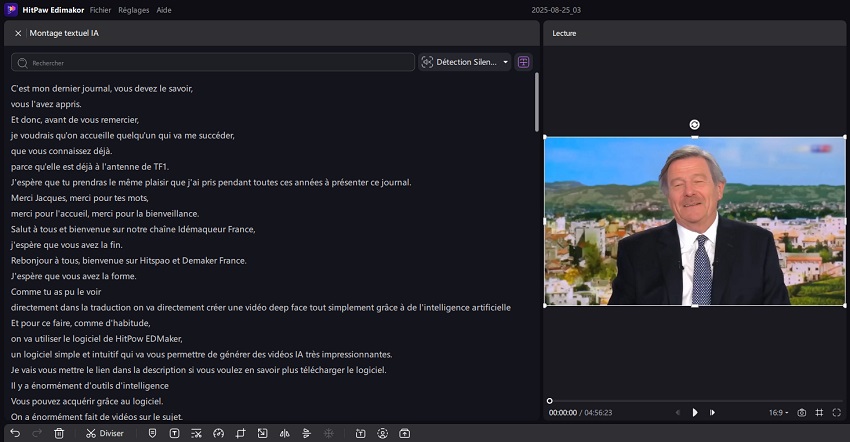Click the trash delete icon
The image size is (850, 442).
pos(59,433)
